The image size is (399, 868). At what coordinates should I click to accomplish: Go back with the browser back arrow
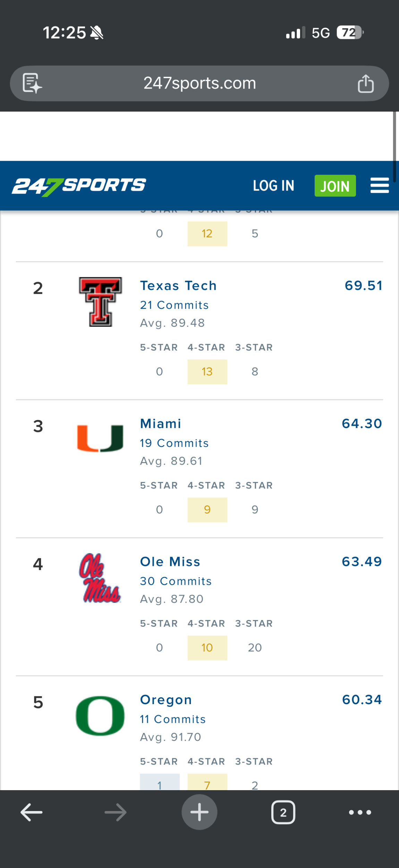pyautogui.click(x=31, y=812)
